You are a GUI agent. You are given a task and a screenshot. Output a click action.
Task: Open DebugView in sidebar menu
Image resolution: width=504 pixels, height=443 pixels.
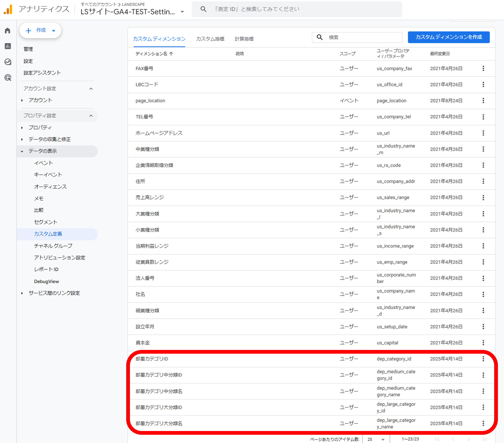pyautogui.click(x=46, y=281)
